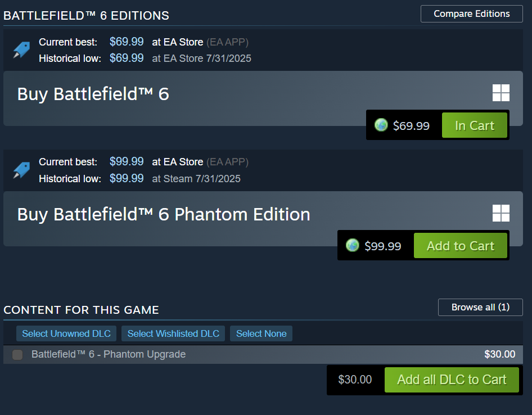Tick the Battlefield 6 - Phantom Upgrade checkbox
Viewport: 532px width, 415px height.
tap(17, 354)
